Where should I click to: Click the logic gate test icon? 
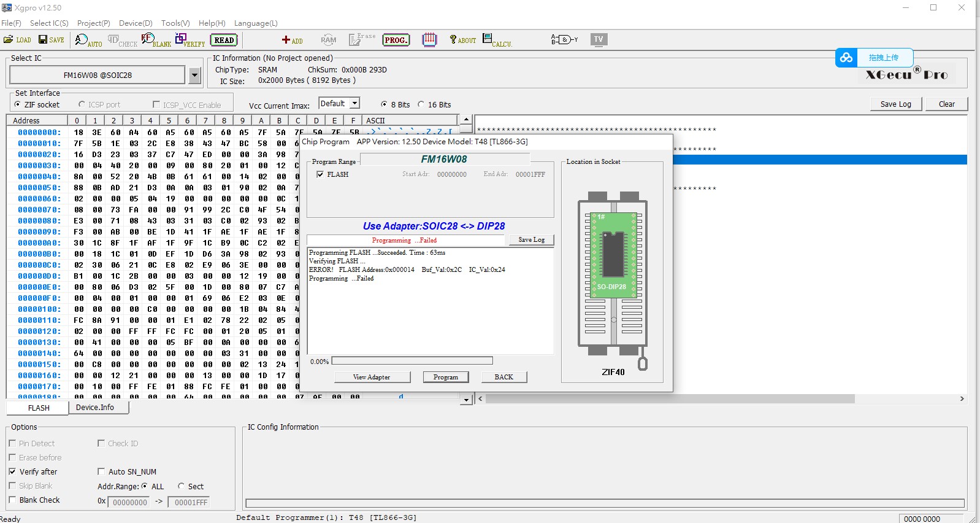point(564,40)
